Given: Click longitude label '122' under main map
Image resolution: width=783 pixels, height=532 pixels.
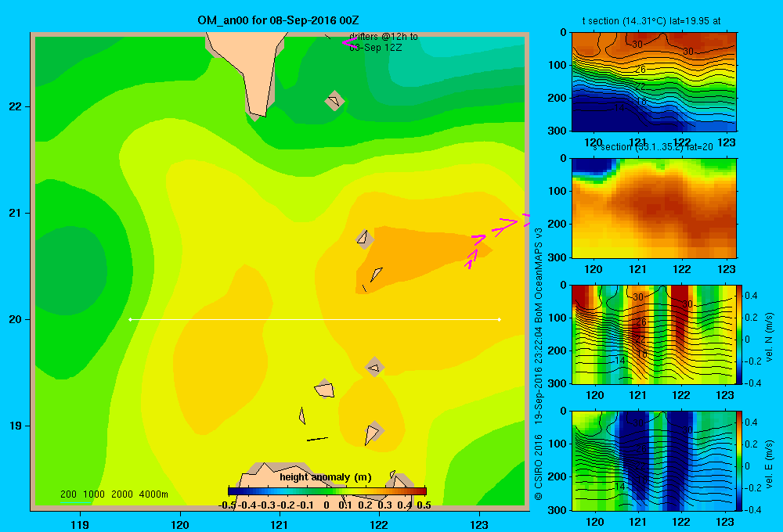Looking at the screenshot, I should pyautogui.click(x=379, y=524).
